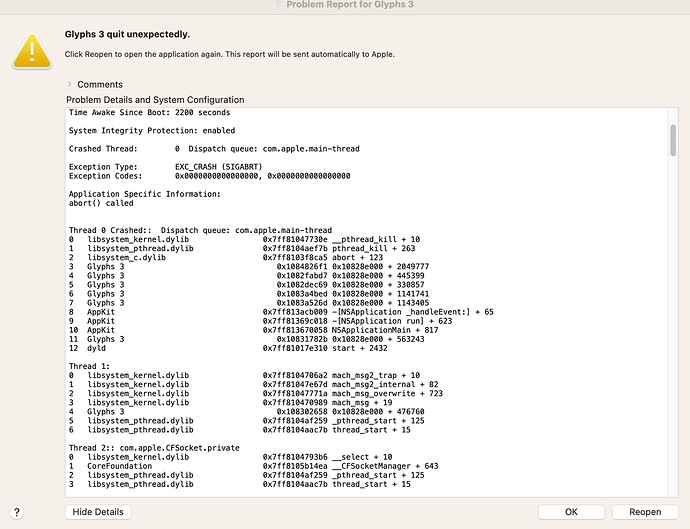Click the 'abort() called' line

pyautogui.click(x=101, y=203)
